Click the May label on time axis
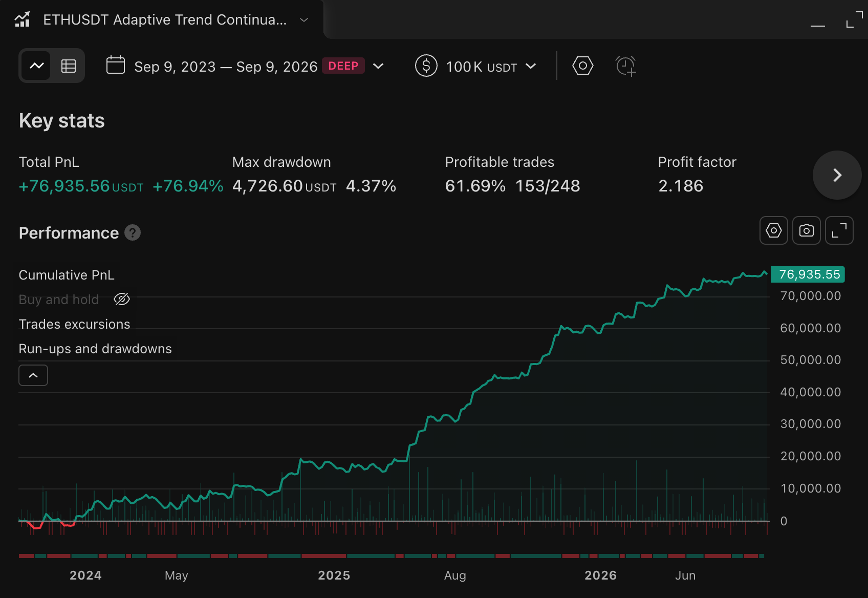The width and height of the screenshot is (868, 598). [177, 575]
